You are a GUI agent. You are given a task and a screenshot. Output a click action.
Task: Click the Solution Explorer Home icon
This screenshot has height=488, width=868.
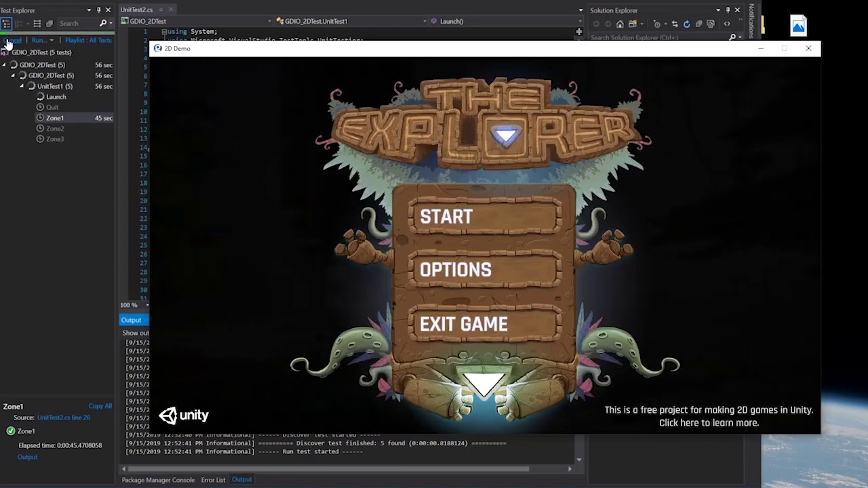pos(620,24)
